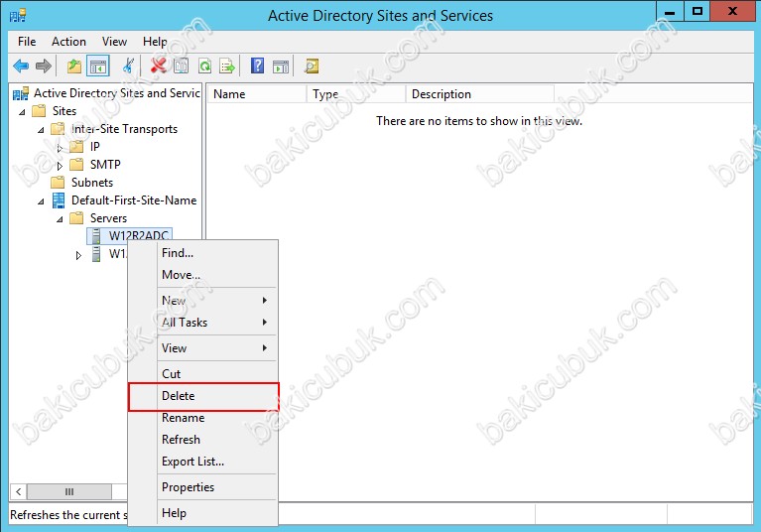Click the tree pane horizontal scrollbar thumb

click(x=69, y=491)
